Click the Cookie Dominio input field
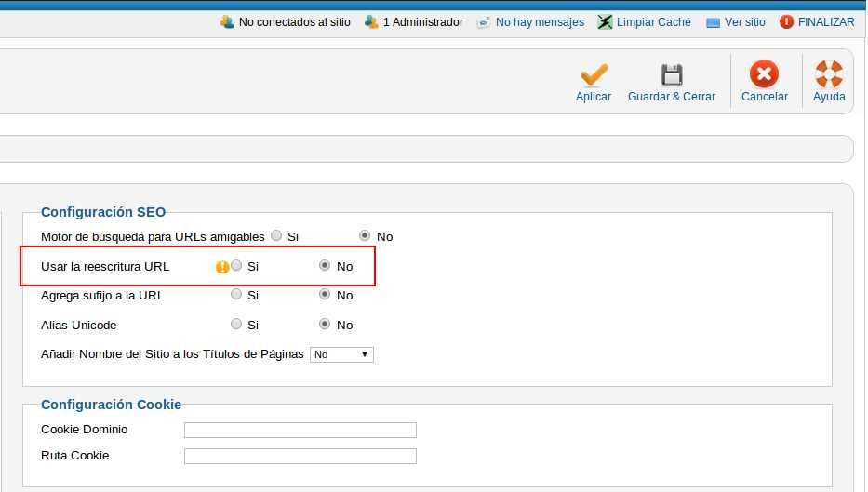This screenshot has width=868, height=492. tap(300, 430)
